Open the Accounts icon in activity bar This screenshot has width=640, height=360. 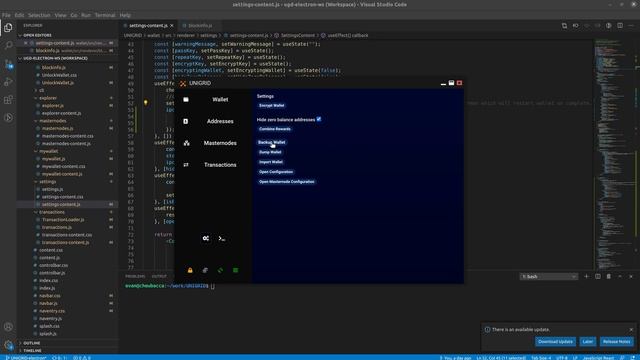[8, 327]
